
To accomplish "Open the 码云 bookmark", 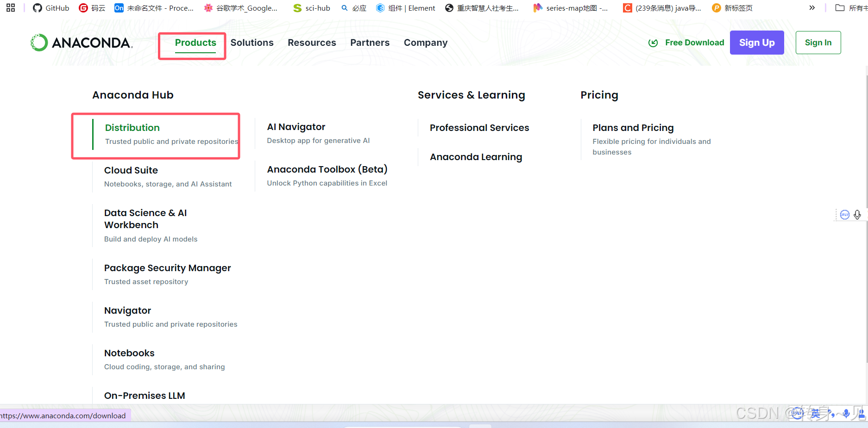I will [x=92, y=8].
